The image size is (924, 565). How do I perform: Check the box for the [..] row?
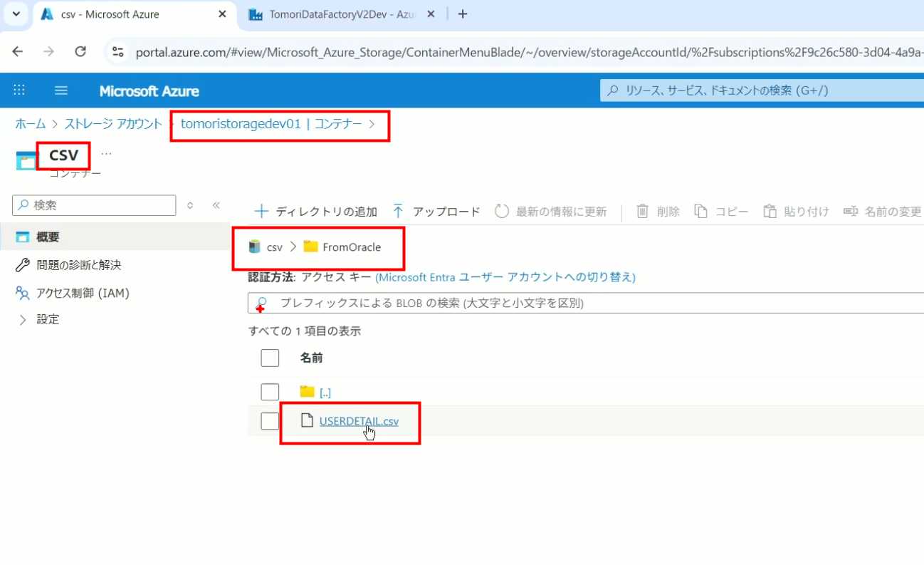pyautogui.click(x=270, y=392)
